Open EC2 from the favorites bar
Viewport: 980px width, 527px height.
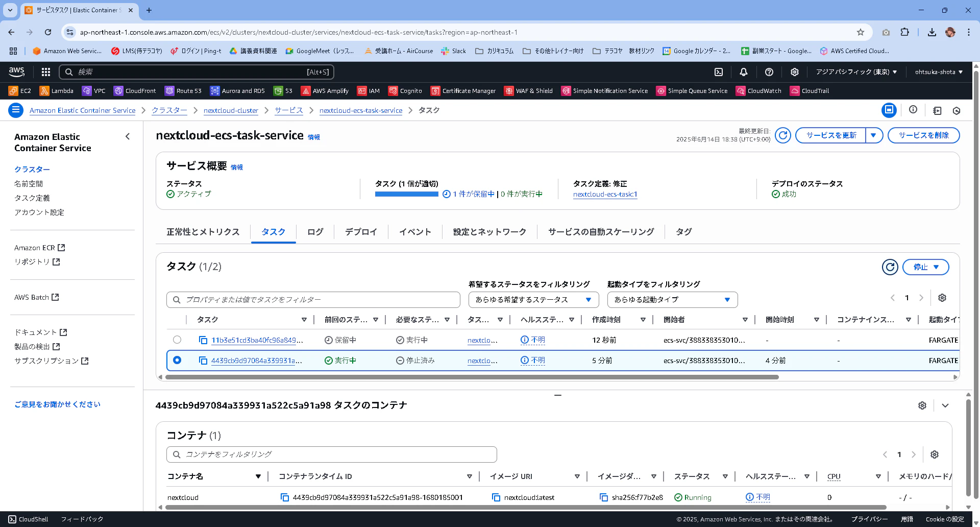pos(20,91)
